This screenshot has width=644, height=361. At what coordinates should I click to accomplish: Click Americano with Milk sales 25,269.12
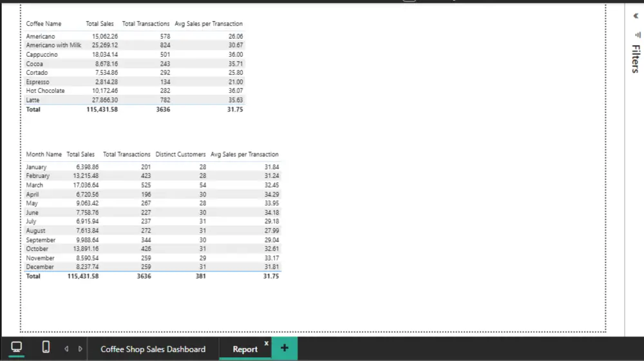tap(105, 45)
